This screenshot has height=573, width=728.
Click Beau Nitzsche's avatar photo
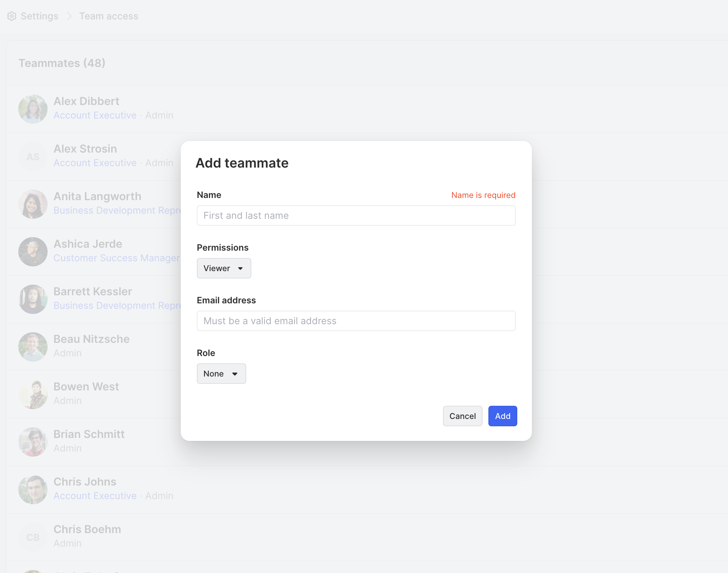pos(33,347)
